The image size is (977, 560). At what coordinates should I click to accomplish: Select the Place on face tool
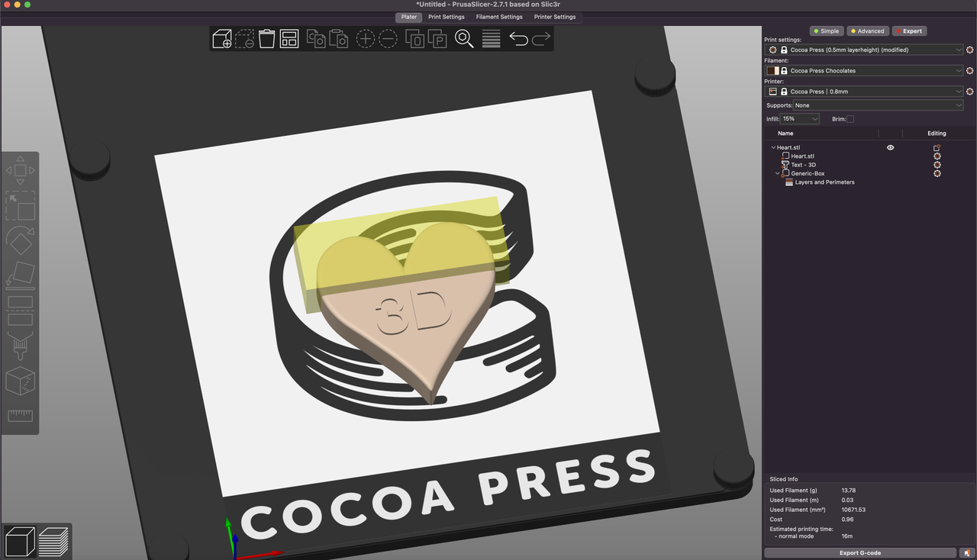pyautogui.click(x=21, y=275)
